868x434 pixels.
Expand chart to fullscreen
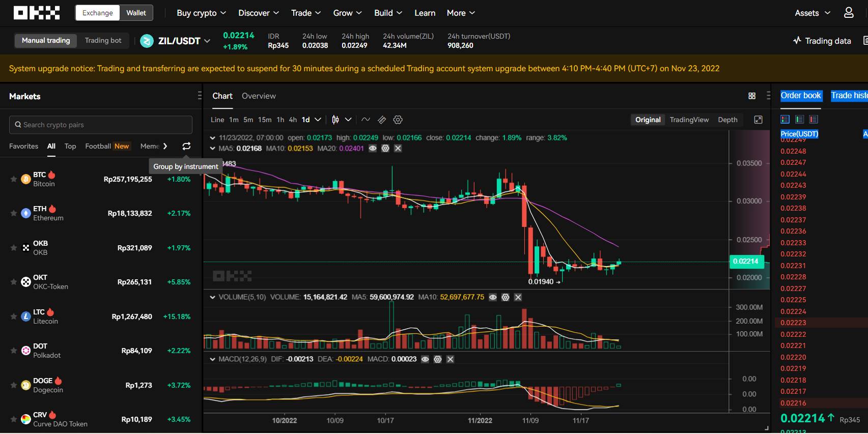click(x=758, y=120)
